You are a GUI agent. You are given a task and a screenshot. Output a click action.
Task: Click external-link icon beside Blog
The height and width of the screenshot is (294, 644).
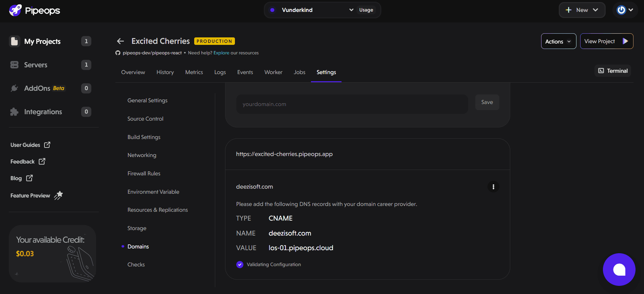point(30,178)
